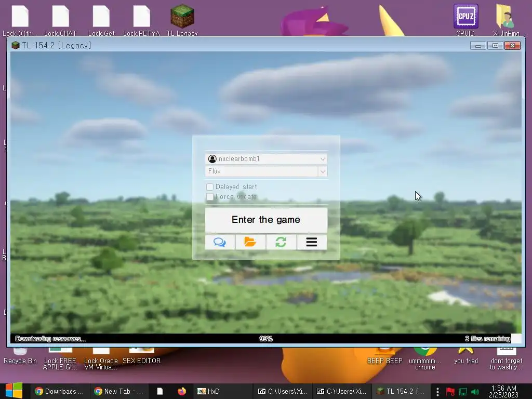This screenshot has width=532, height=399.
Task: Open the game folder icon
Action: coord(250,242)
